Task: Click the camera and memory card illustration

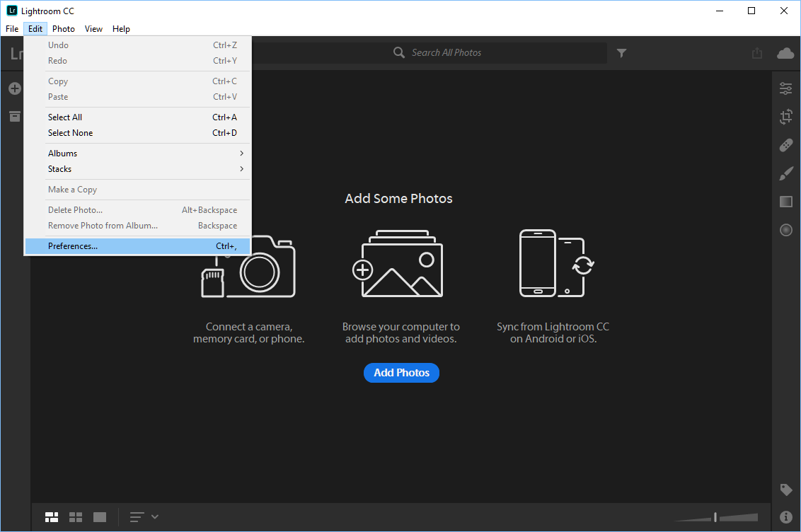Action: (x=248, y=267)
